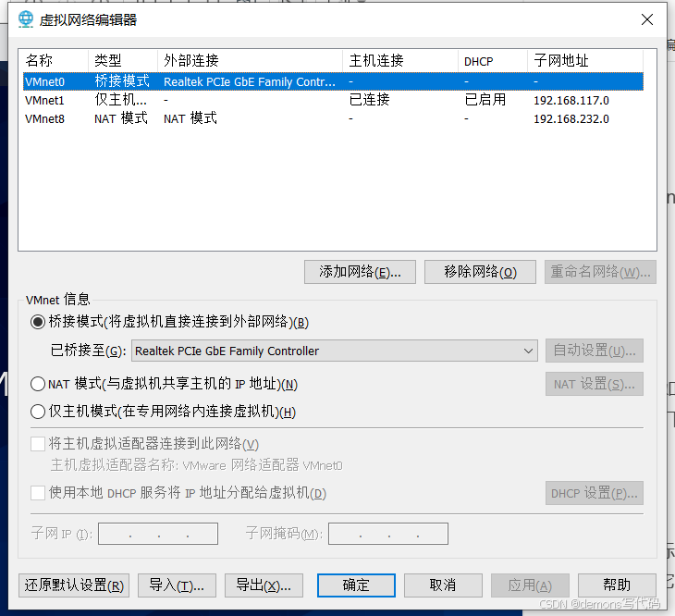Click VMnet0's 桥接模式 type cell
Screen dimensions: 675x616
click(122, 81)
